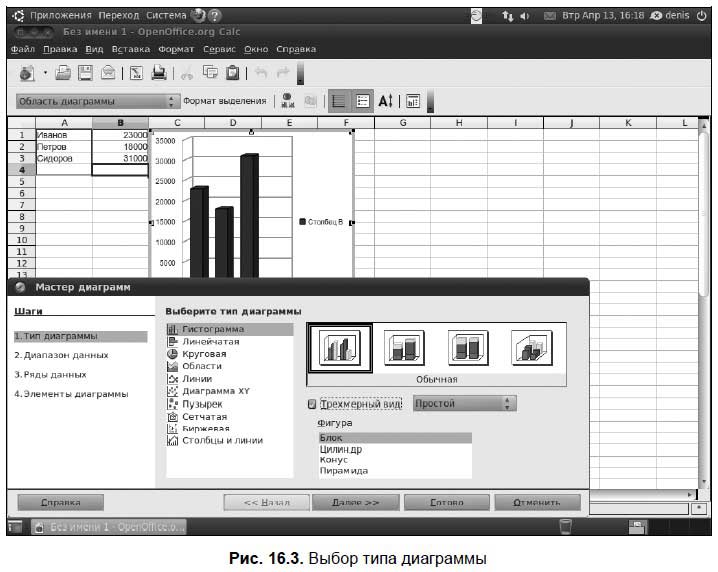Open the Формат menu
The image size is (718, 572).
pos(176,49)
